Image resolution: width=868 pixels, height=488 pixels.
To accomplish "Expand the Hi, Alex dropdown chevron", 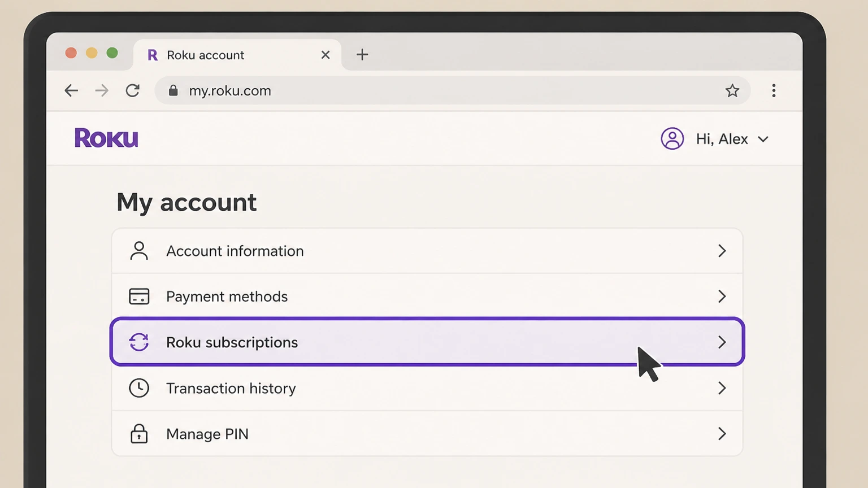I will [763, 139].
